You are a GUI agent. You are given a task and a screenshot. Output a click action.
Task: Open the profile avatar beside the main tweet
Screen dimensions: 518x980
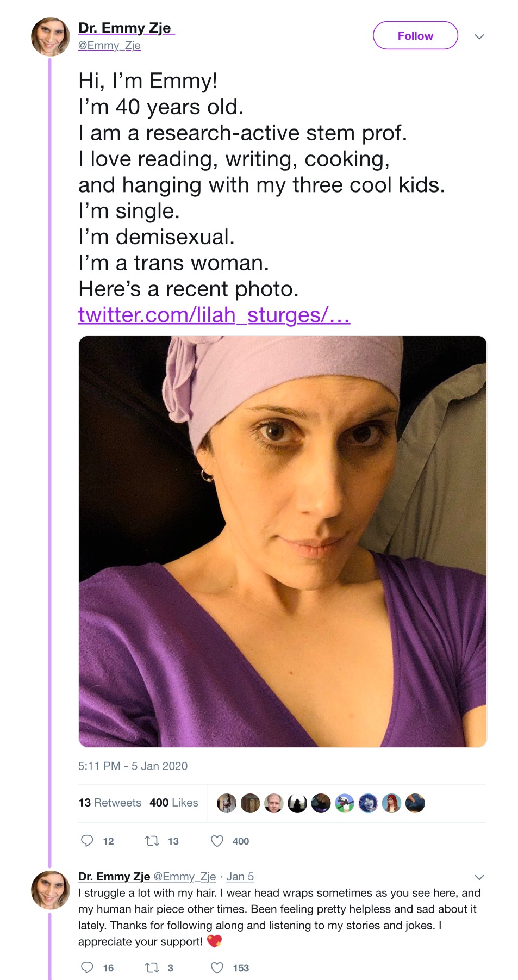pos(51,37)
